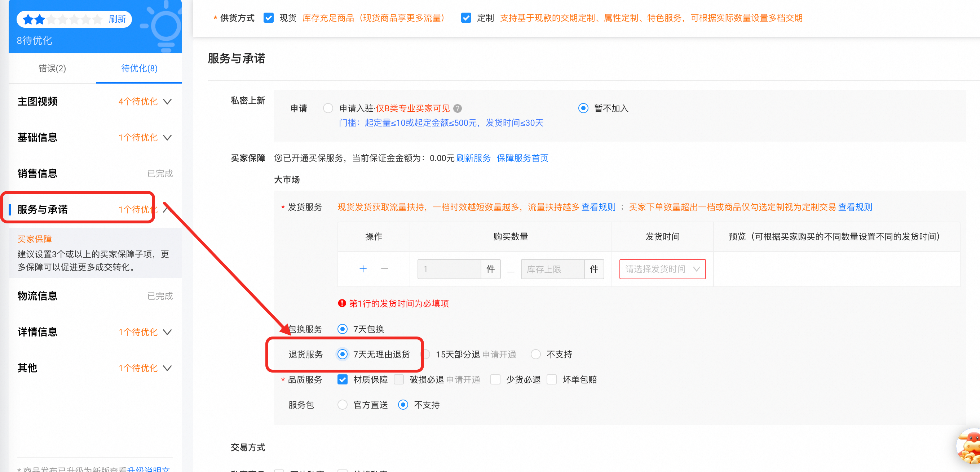Select 官方直送 service package
The image size is (980, 472).
[343, 405]
